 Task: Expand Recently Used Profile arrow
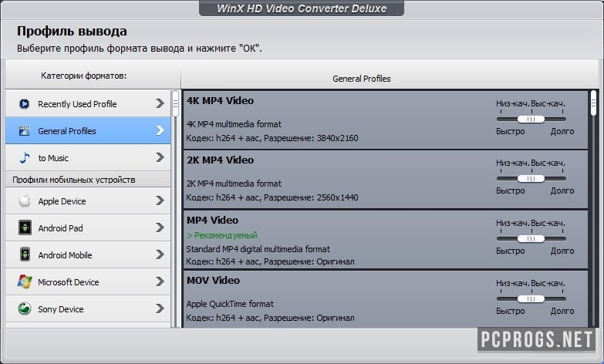pos(160,103)
